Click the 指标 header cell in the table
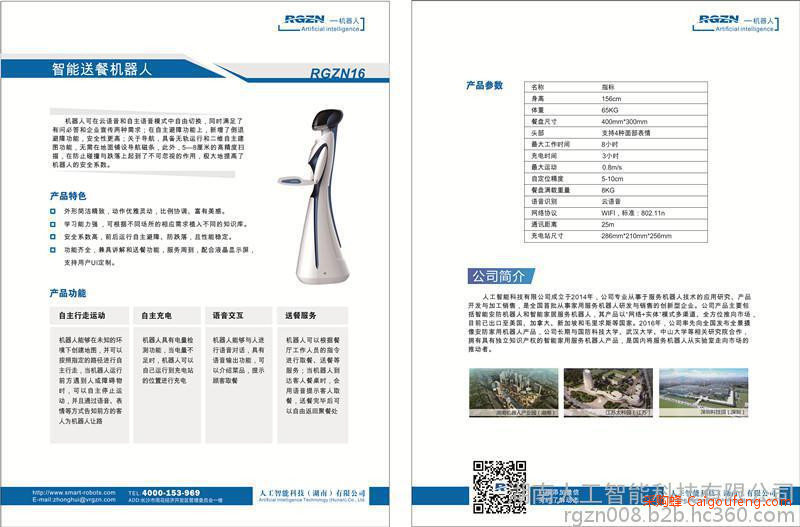The image size is (800, 527). (608, 87)
